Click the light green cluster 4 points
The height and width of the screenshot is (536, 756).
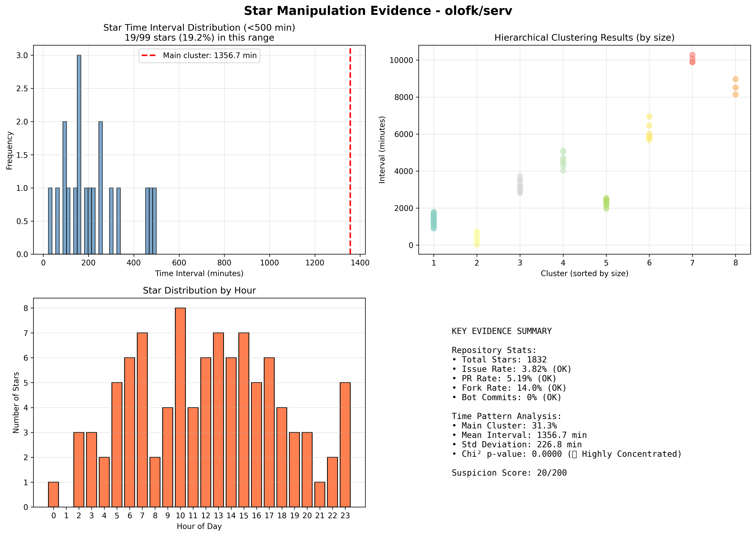(x=563, y=161)
